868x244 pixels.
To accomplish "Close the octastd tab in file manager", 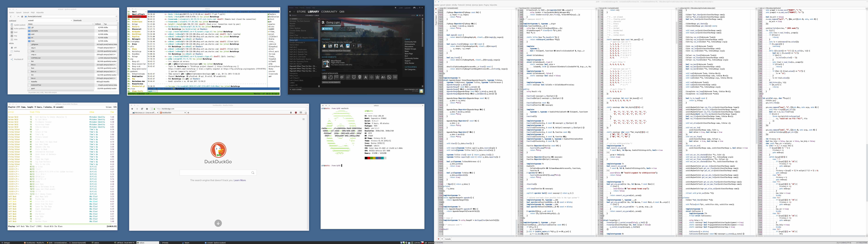I will [x=71, y=21].
